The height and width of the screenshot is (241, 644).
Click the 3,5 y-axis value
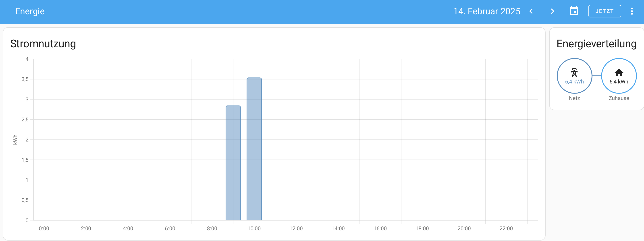[x=25, y=79]
